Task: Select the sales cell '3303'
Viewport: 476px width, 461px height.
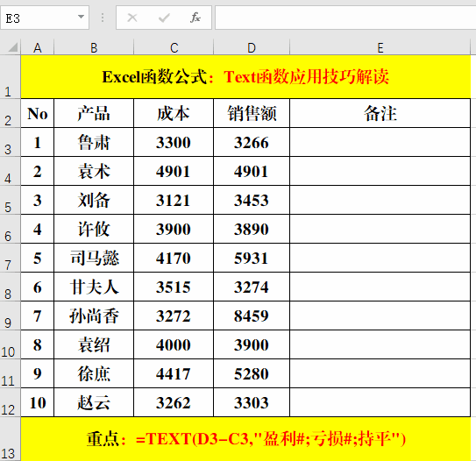Action: (252, 402)
